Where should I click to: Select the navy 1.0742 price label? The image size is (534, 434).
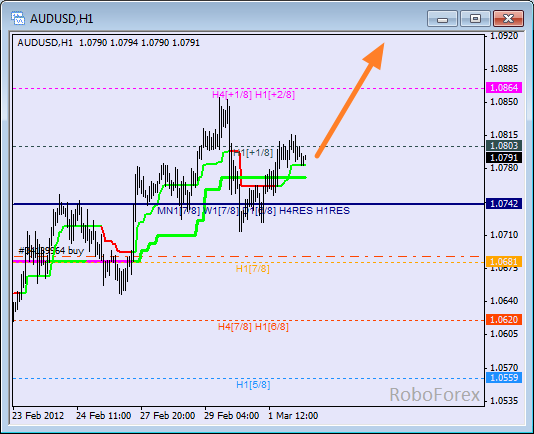[x=504, y=204]
